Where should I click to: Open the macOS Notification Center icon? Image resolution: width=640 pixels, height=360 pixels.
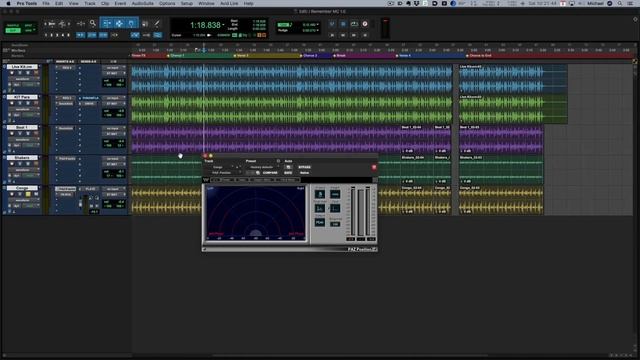pos(631,3)
